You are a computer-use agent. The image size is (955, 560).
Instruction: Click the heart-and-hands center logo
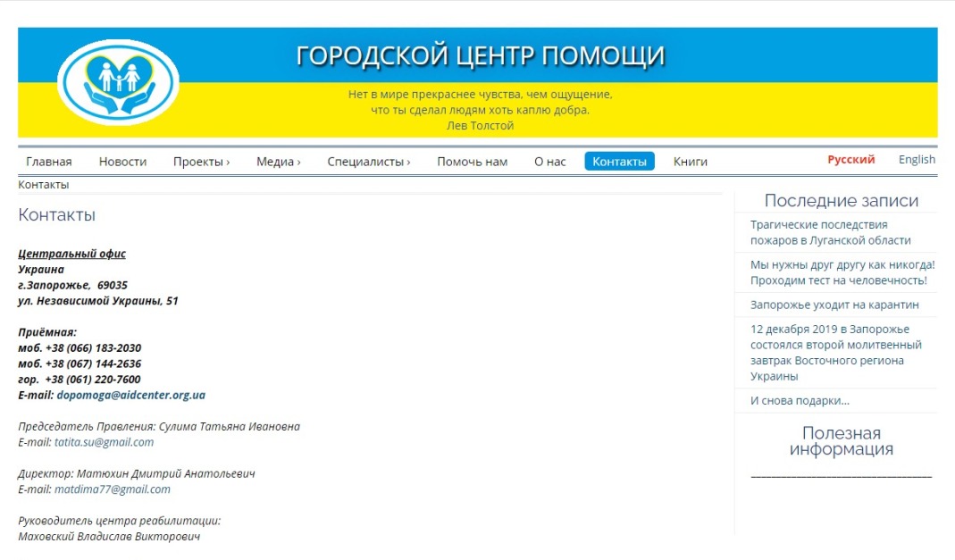pyautogui.click(x=118, y=82)
